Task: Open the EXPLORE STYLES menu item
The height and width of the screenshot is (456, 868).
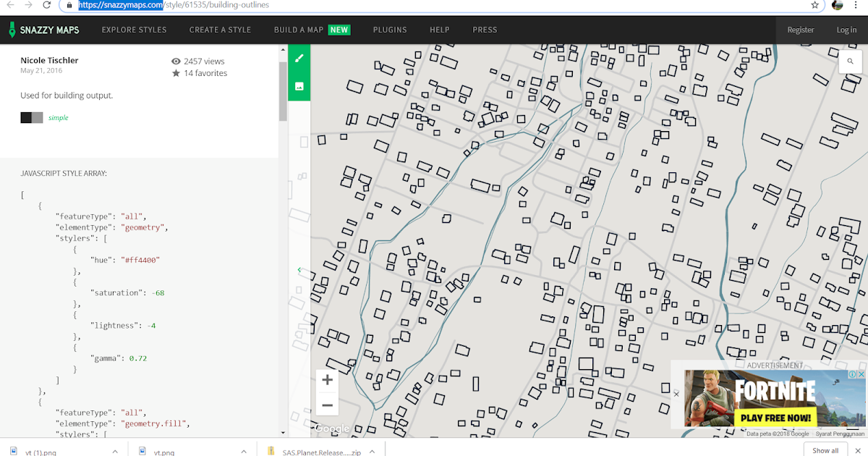Action: click(134, 30)
